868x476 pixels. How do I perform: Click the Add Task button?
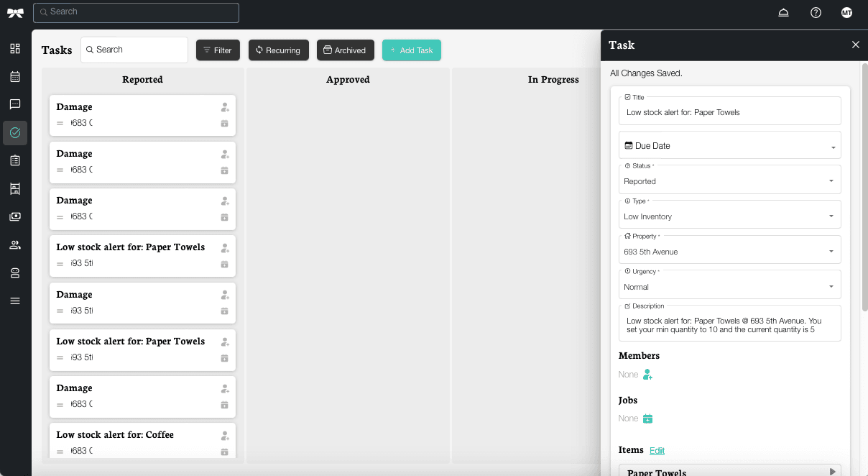click(x=411, y=50)
